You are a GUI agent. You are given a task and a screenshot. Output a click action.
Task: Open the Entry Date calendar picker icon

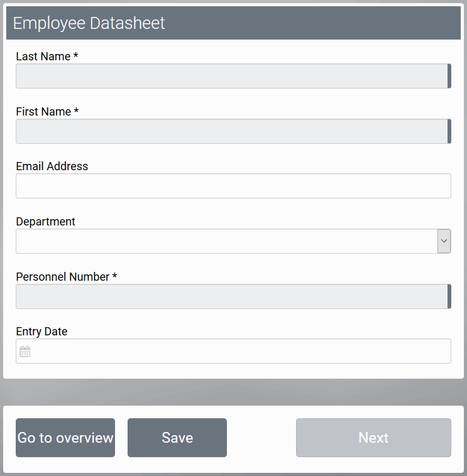pyautogui.click(x=25, y=352)
